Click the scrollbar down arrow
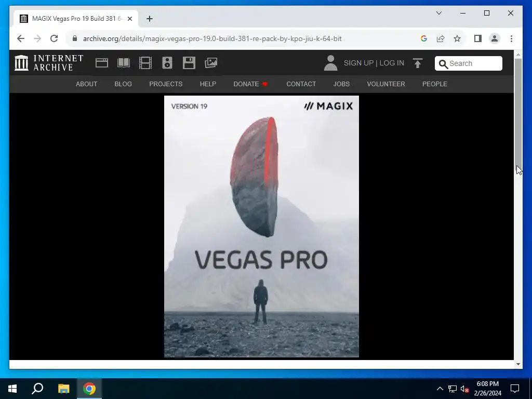The height and width of the screenshot is (399, 532). click(x=518, y=364)
